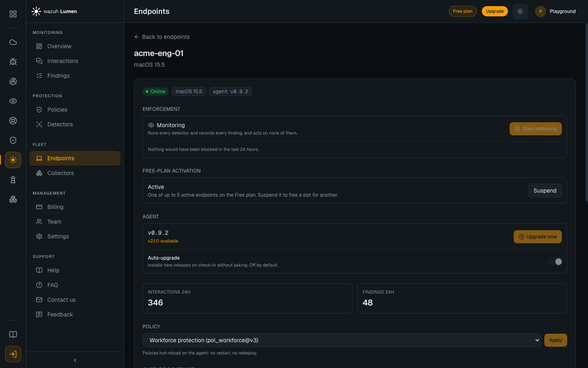
Task: Click the Monitoring eye icon
Action: pos(151,125)
